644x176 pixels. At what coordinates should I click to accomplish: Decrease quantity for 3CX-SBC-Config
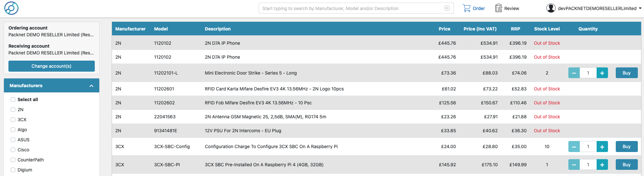pos(574,147)
